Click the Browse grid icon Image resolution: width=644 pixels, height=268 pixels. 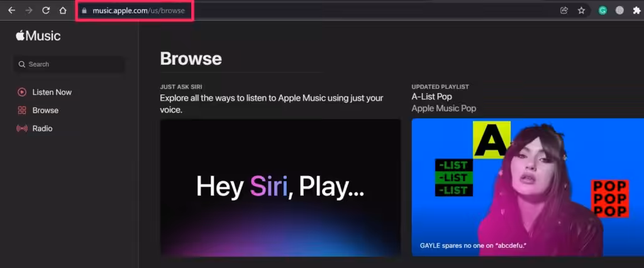[x=22, y=110]
